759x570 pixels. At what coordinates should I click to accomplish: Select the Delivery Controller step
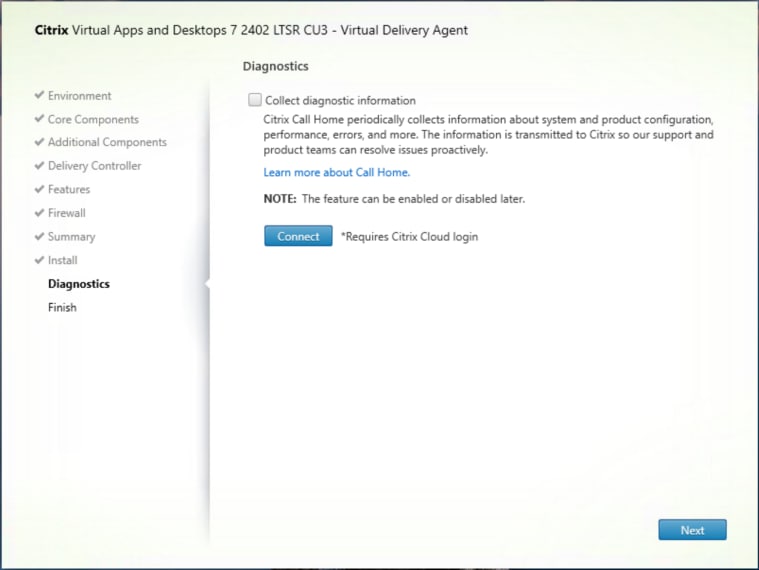click(x=94, y=166)
